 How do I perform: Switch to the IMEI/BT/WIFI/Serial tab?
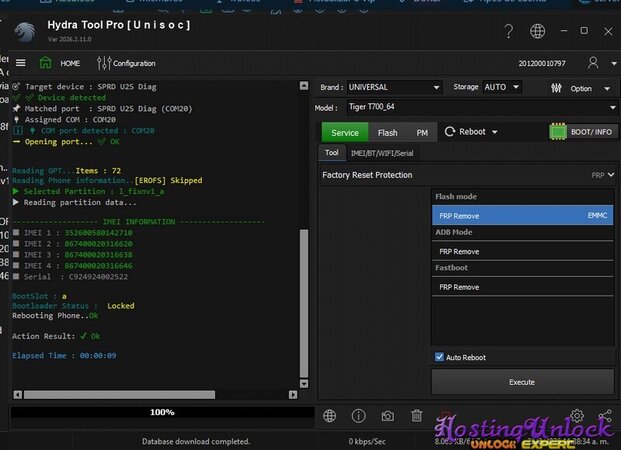coord(382,153)
